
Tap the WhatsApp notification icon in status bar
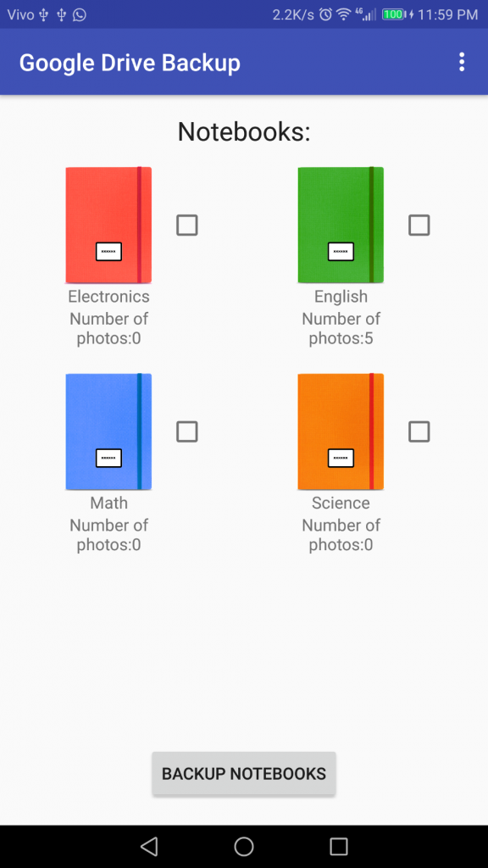80,14
